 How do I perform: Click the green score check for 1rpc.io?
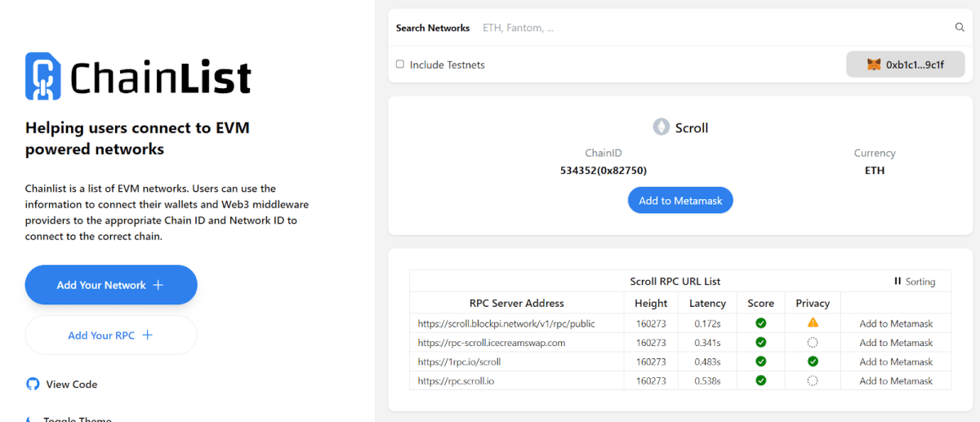click(x=761, y=362)
